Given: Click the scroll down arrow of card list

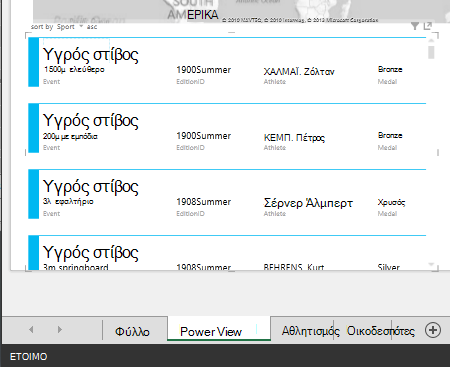Looking at the screenshot, I should [x=431, y=265].
